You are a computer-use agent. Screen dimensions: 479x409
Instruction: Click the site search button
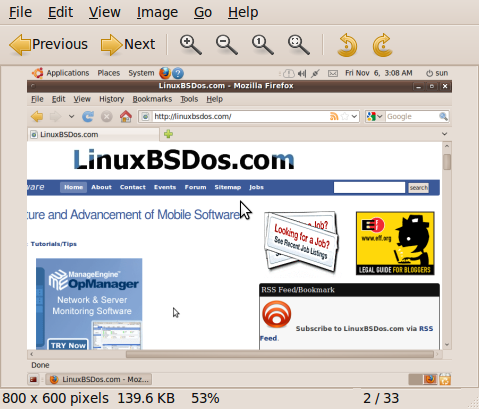tap(419, 188)
